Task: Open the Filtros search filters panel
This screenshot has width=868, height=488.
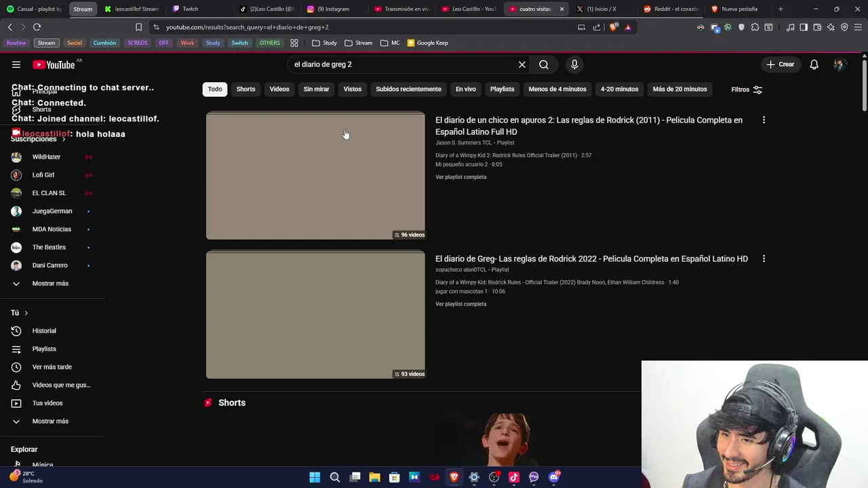Action: click(x=747, y=89)
